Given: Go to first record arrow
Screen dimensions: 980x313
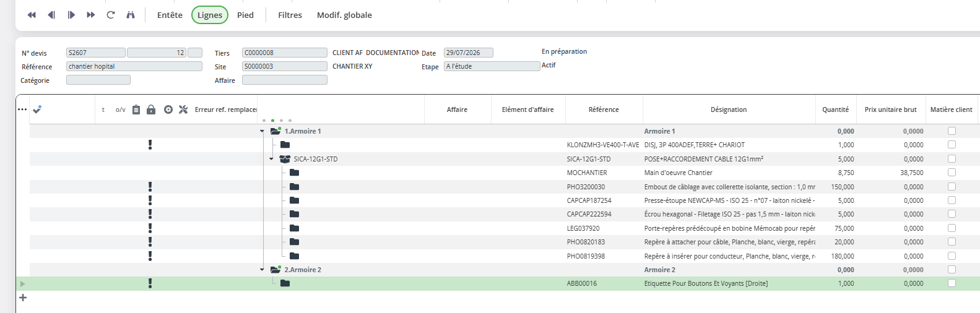Looking at the screenshot, I should tap(32, 15).
